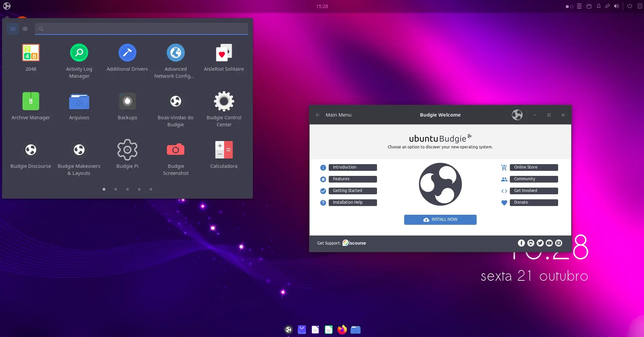The height and width of the screenshot is (337, 644).
Task: Open Budgie menu button in top panel
Action: click(x=7, y=6)
